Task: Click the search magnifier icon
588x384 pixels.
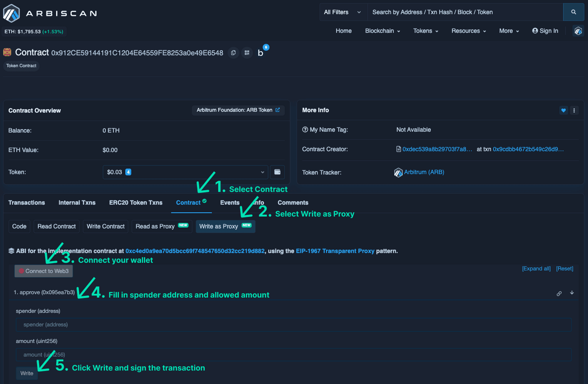Action: tap(573, 12)
